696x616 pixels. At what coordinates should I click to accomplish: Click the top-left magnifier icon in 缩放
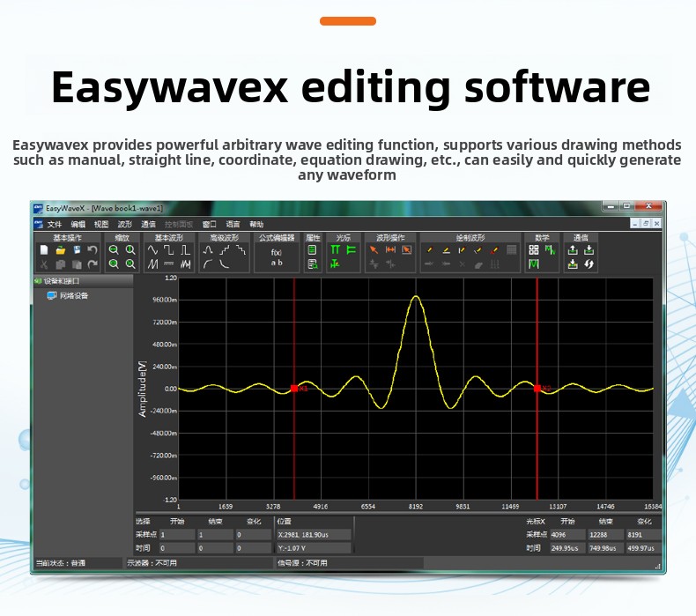(114, 250)
